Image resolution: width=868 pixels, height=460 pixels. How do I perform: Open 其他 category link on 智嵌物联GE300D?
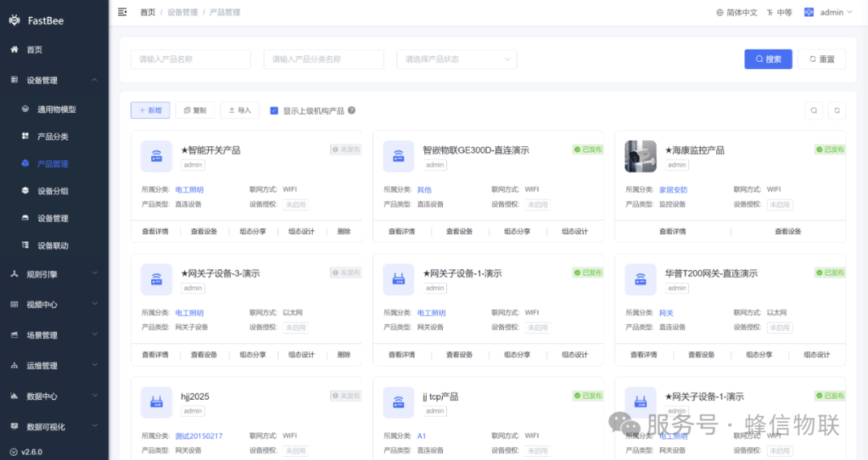424,190
